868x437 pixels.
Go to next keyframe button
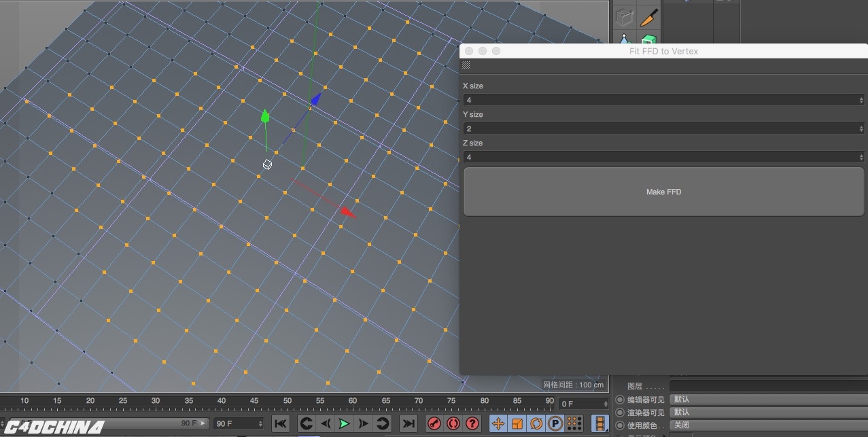(382, 423)
